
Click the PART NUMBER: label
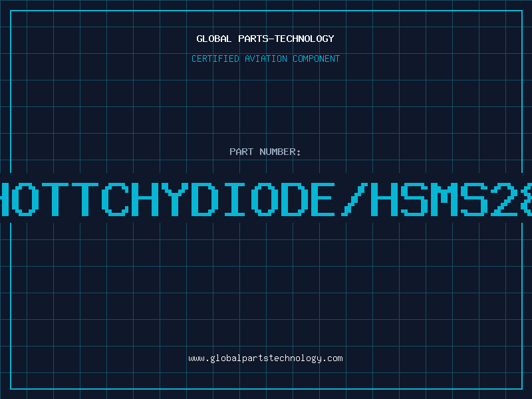coord(265,152)
